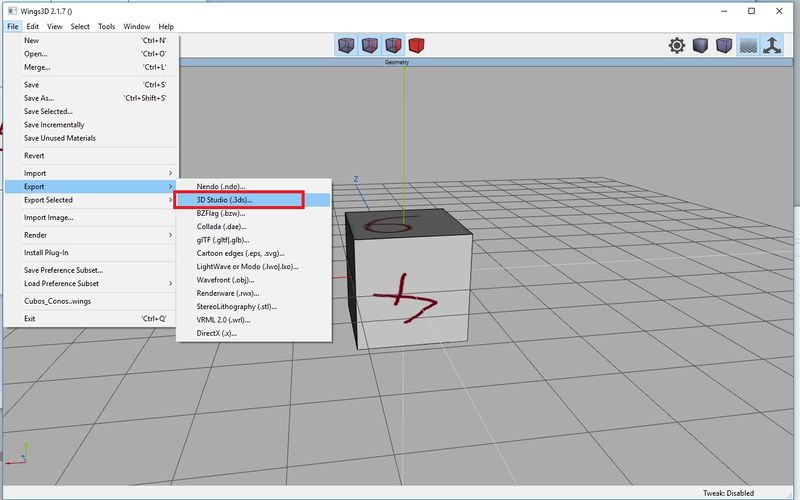Expand the Import submenu
Viewport: 800px width, 500px height.
click(x=91, y=173)
